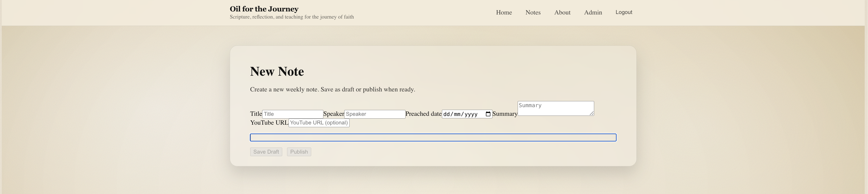Screen dimensions: 868x194
Task: Select the Preached date field
Action: coord(462,114)
